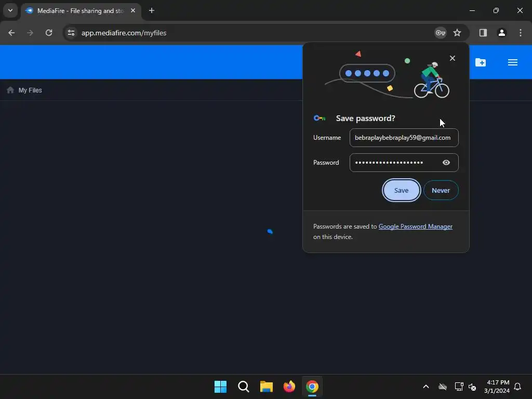Open site information icon in address bar

[x=71, y=33]
